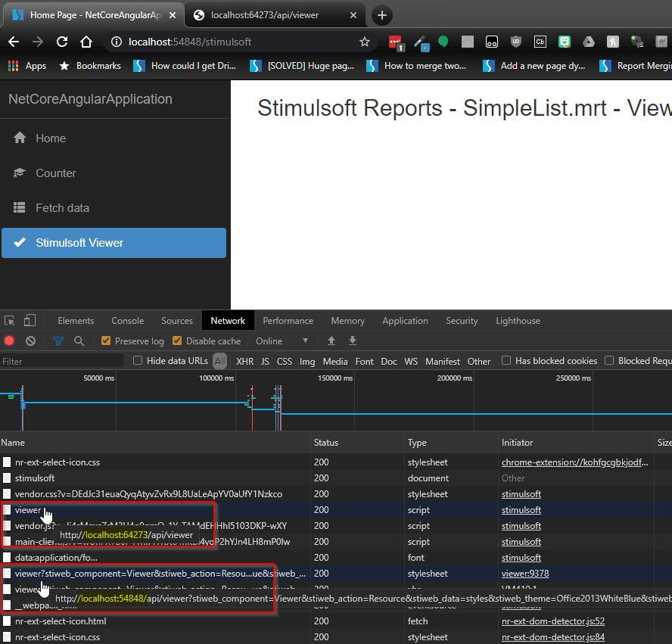Open the Apps grid shortcut in bookmarks bar

(27, 66)
